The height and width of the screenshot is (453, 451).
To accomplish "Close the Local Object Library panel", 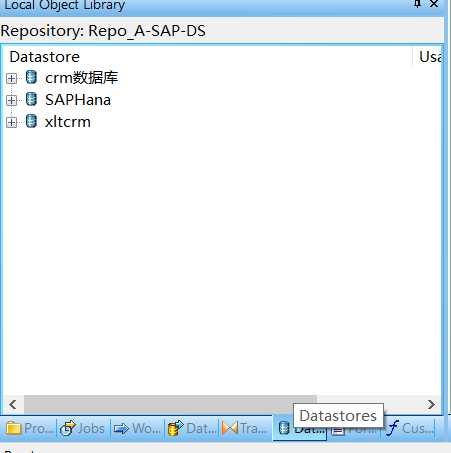I will click(x=434, y=4).
